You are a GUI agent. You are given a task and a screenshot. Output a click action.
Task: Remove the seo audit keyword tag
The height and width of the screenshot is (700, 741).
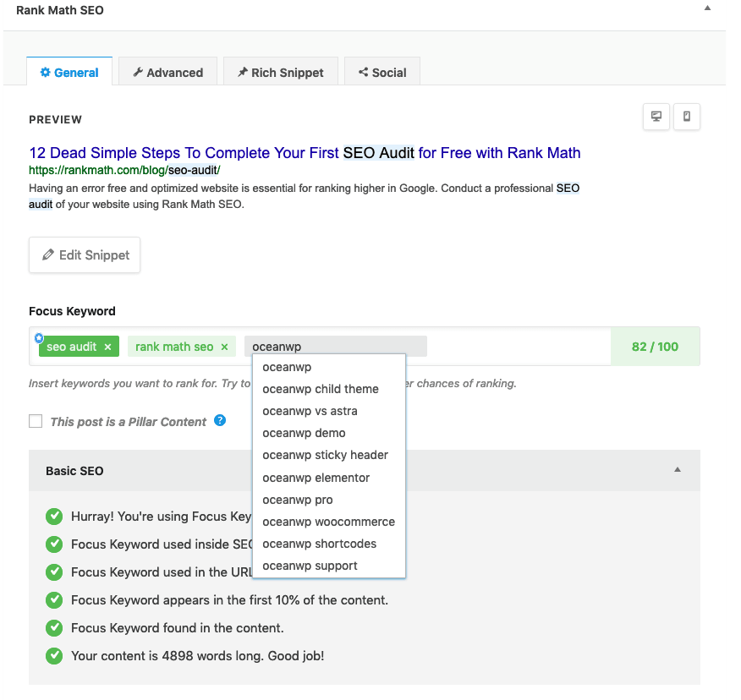pyautogui.click(x=107, y=347)
